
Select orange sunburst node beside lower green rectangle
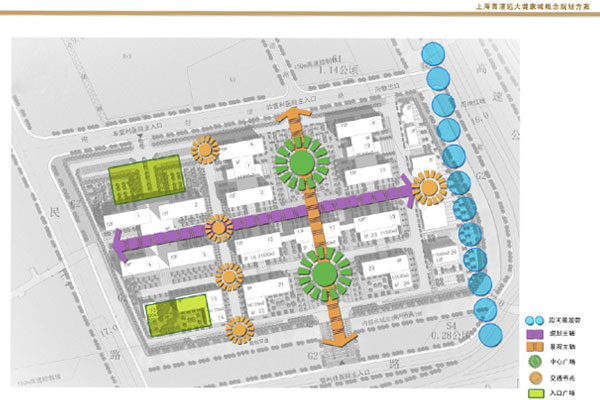point(239,327)
